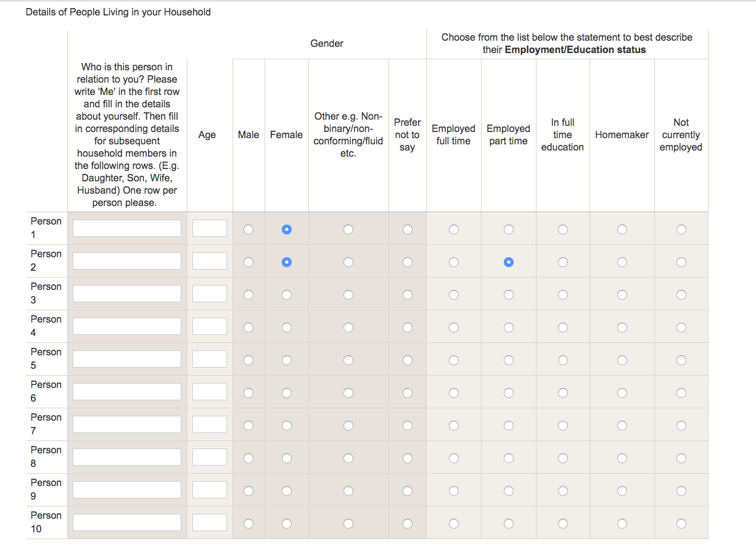Focus the Age field for Person 1

(x=210, y=228)
